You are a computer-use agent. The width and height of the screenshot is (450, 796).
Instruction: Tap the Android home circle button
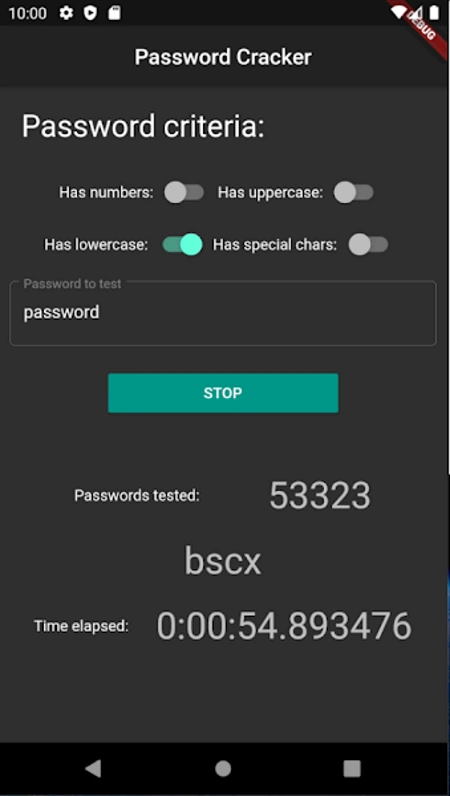223,769
